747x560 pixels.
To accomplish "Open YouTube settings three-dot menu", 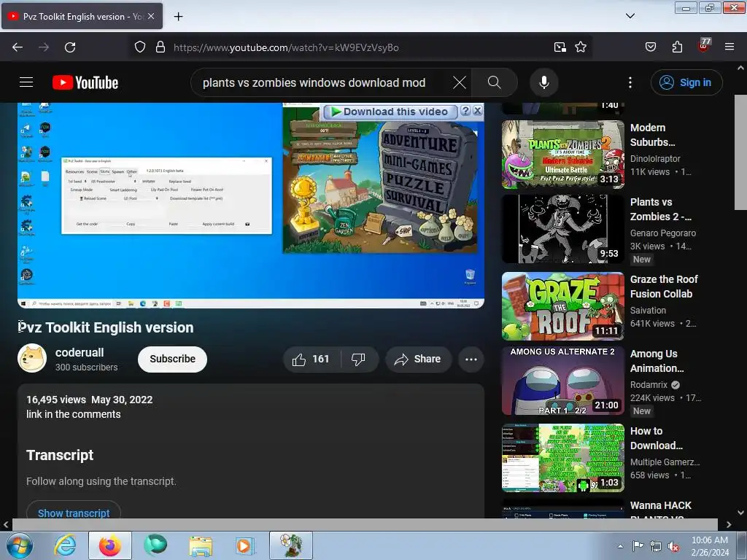I will [x=630, y=82].
